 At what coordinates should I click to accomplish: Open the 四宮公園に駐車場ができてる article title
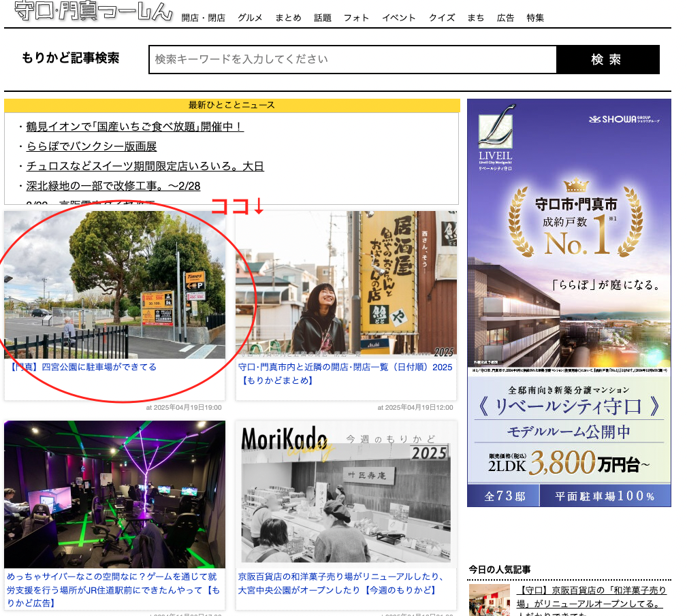[x=82, y=367]
